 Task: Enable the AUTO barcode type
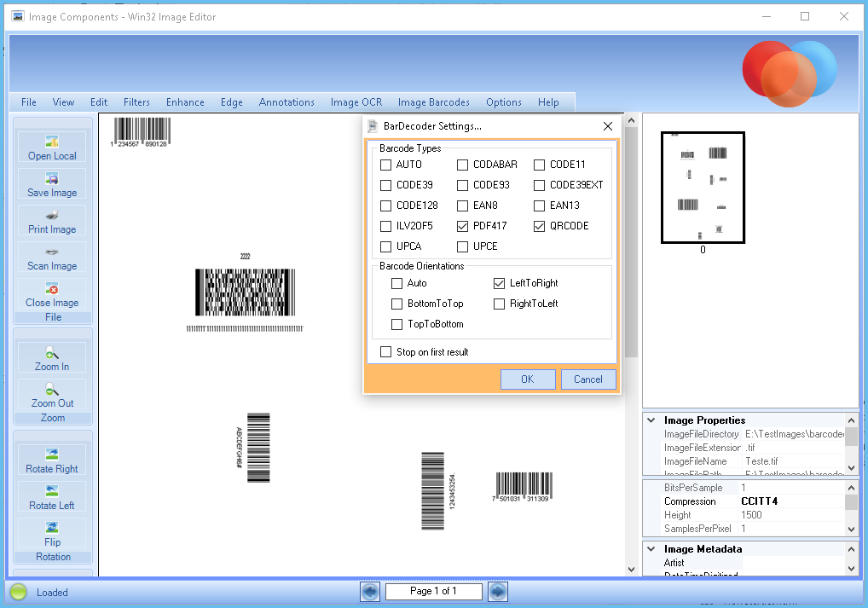[386, 165]
